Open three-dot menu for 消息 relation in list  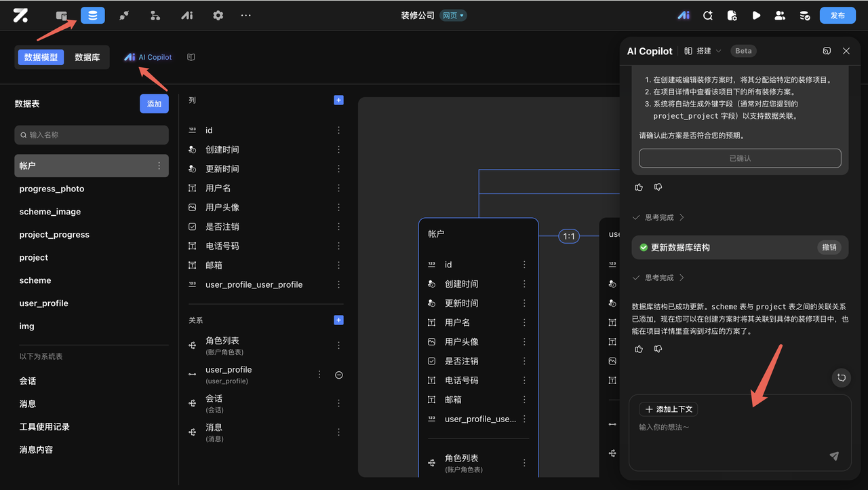pos(339,432)
